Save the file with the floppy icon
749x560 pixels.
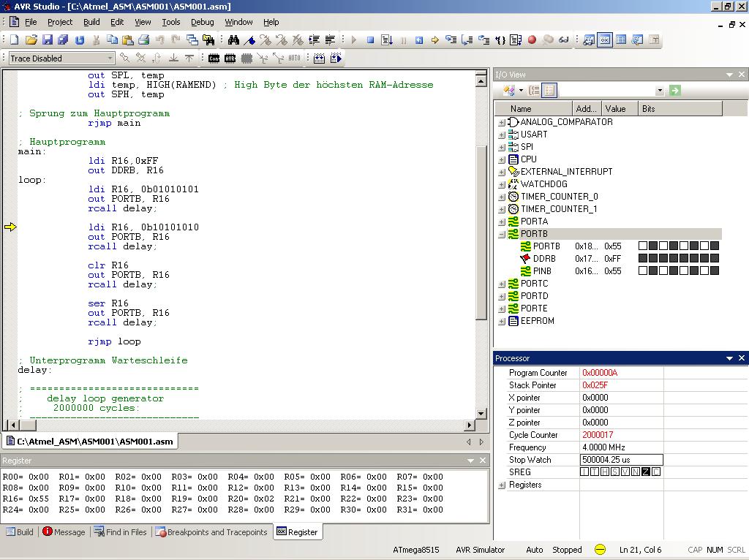pos(48,39)
